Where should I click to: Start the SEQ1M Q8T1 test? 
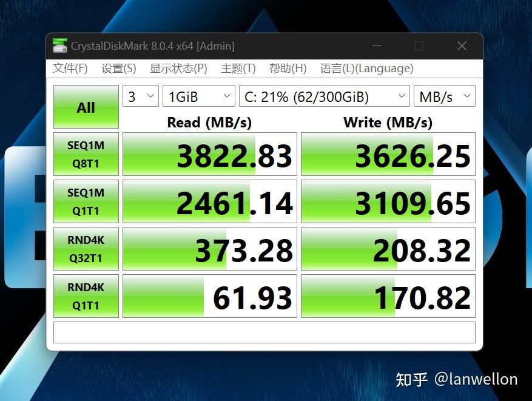pos(86,154)
